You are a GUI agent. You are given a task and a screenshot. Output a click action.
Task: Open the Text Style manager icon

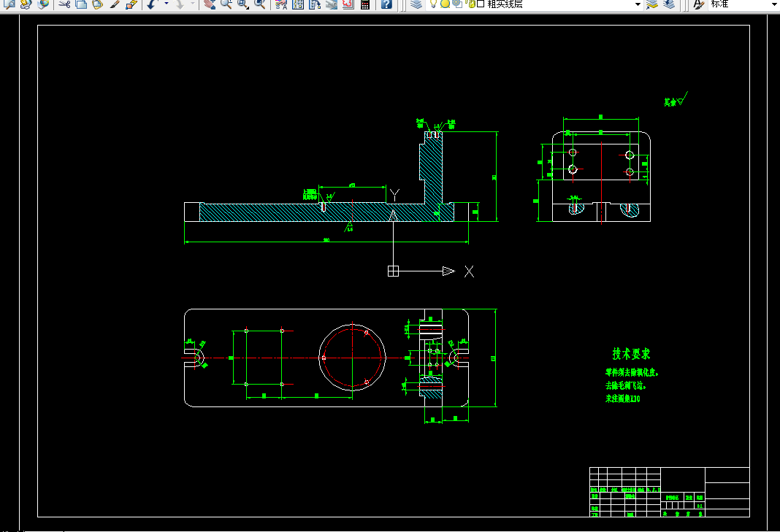(699, 4)
